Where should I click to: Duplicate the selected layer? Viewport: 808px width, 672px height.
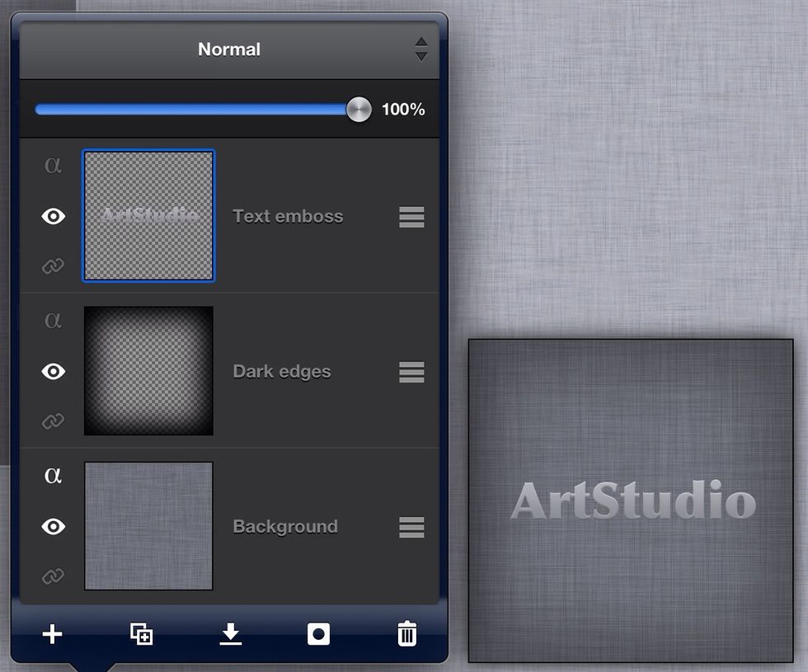tap(140, 635)
